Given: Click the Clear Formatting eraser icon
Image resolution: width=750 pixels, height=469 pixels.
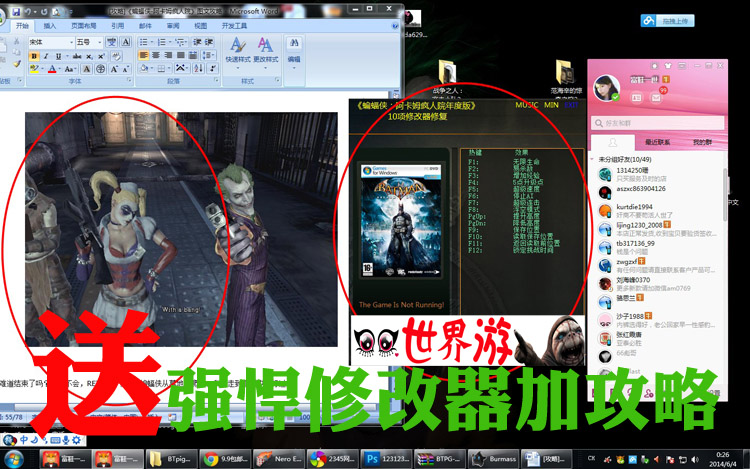Looking at the screenshot, I should pos(116,56).
